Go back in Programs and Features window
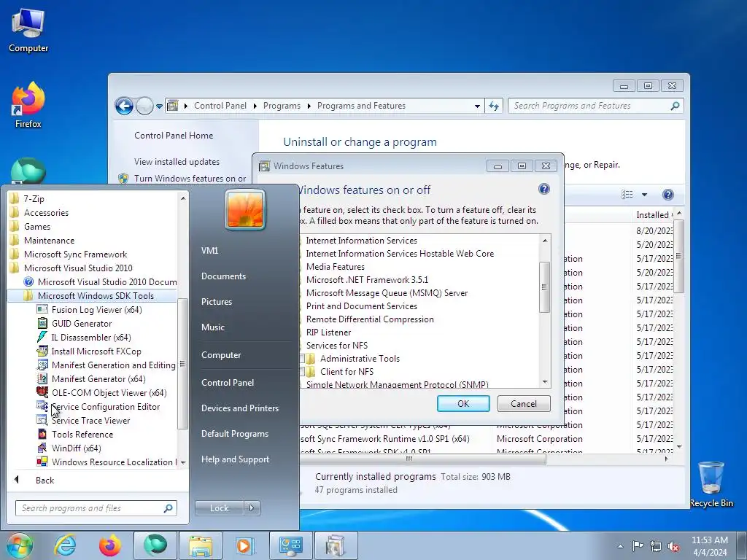The height and width of the screenshot is (560, 747). [x=124, y=106]
